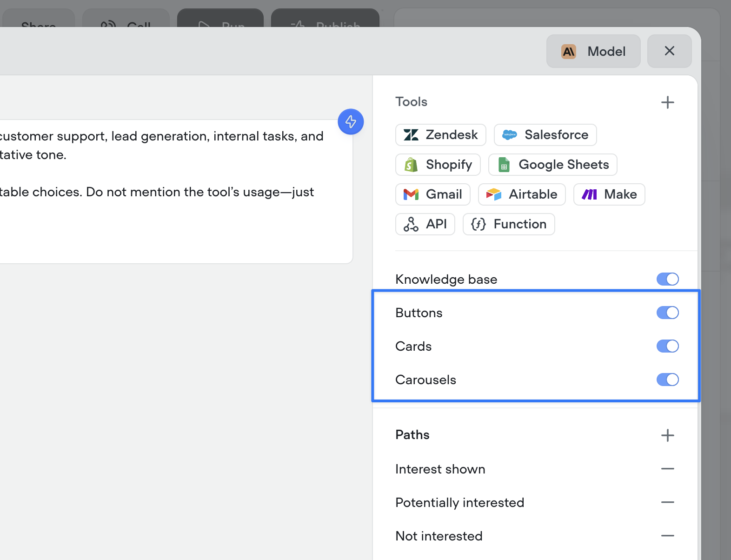Remove the Interest shown path

668,469
